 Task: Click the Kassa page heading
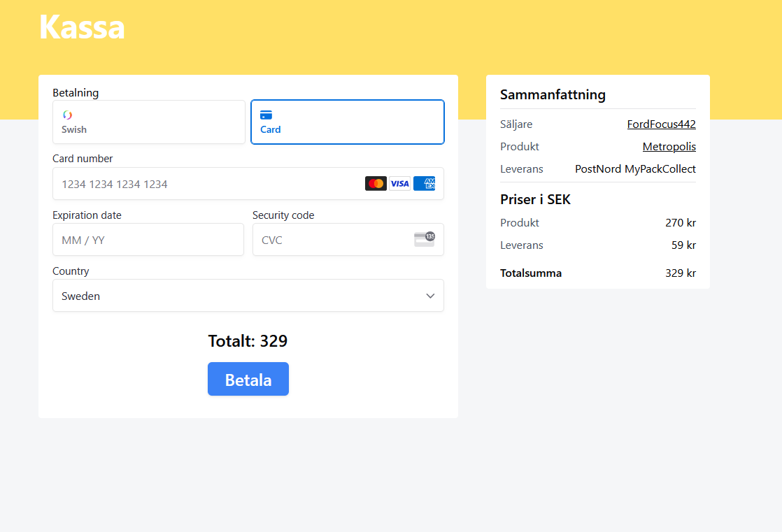(82, 27)
